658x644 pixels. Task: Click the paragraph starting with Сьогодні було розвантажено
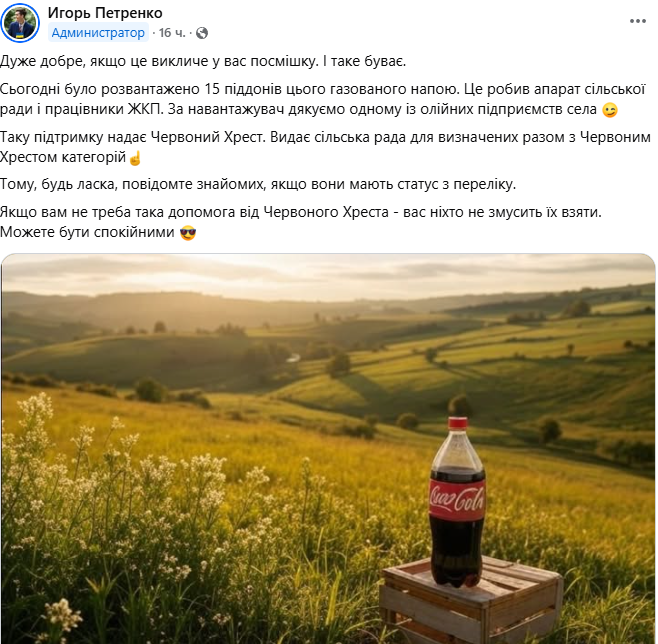tap(323, 99)
